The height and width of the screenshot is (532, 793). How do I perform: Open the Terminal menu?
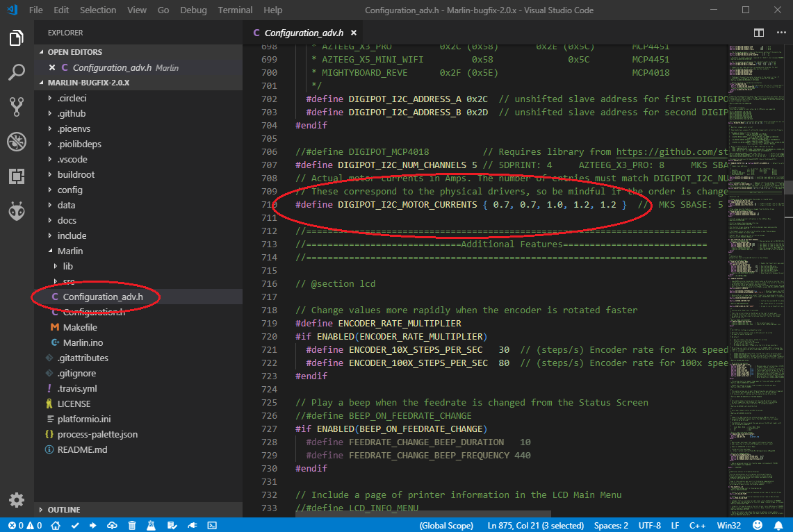pos(235,10)
